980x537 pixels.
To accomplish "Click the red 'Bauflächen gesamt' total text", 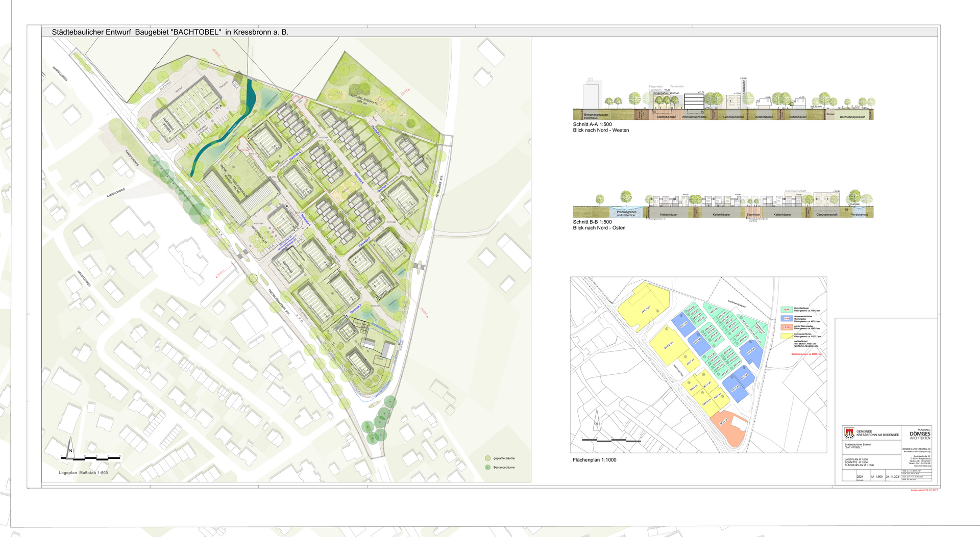I will coord(806,354).
